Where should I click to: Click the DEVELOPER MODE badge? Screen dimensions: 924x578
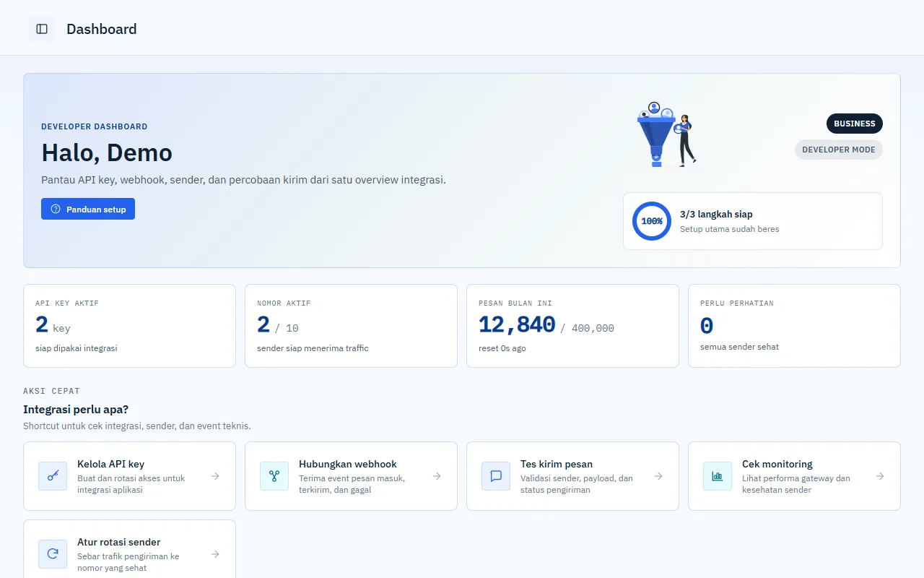pos(839,150)
